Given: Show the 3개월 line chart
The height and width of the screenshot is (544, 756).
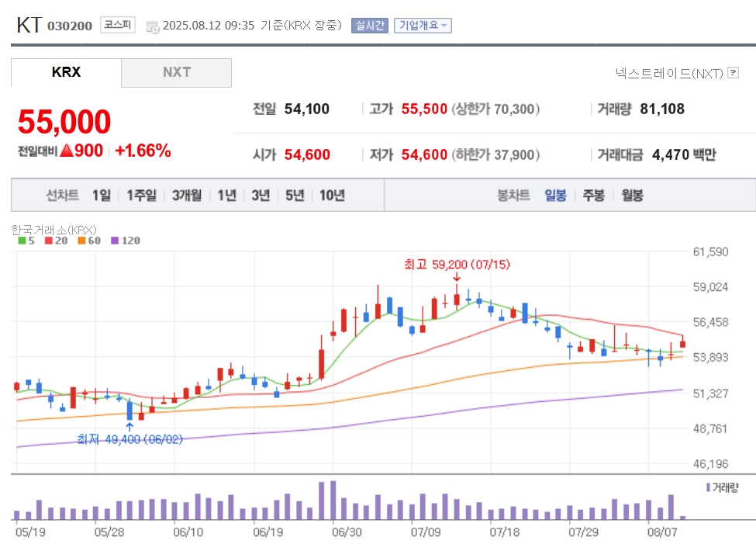Looking at the screenshot, I should tap(187, 195).
